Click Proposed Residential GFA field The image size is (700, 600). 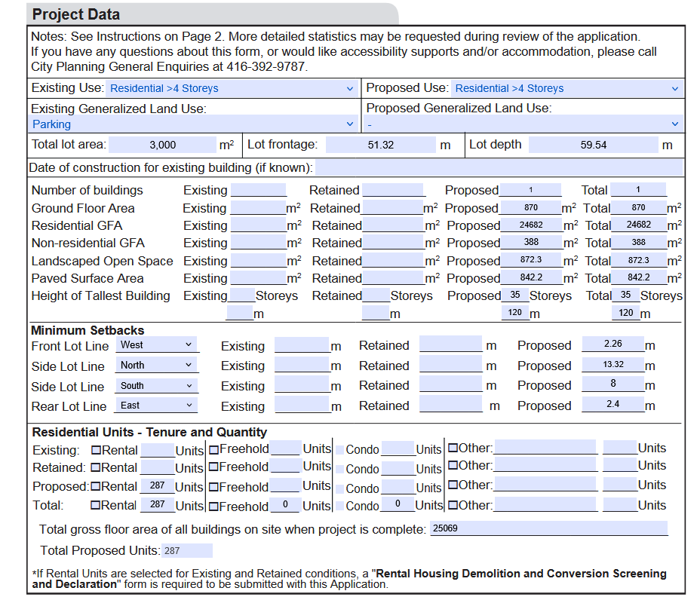(x=531, y=225)
